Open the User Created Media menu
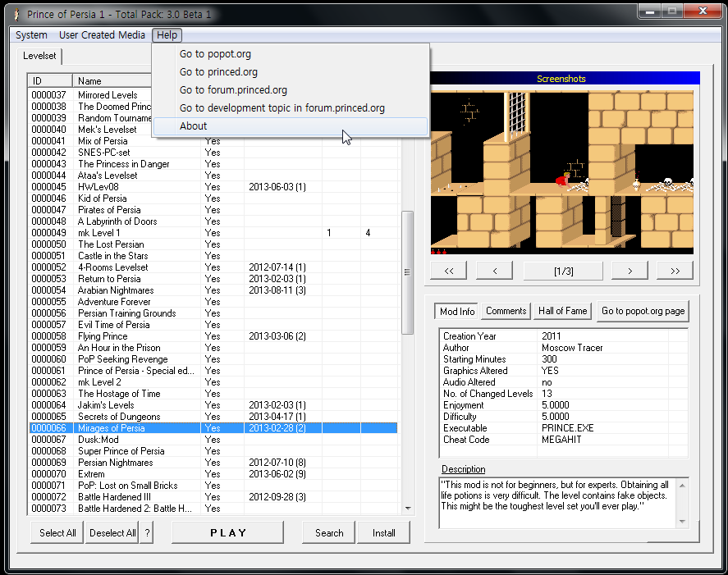 coord(102,35)
